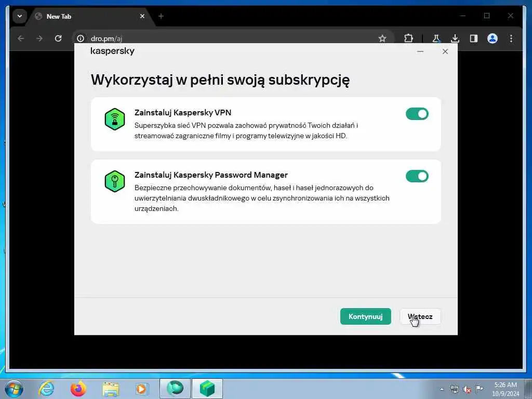Bookmark this page with star

pyautogui.click(x=382, y=38)
